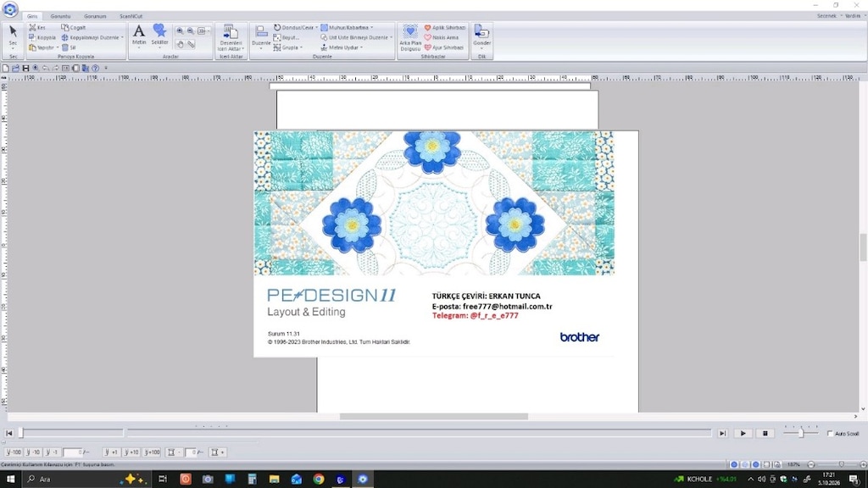Click Help question mark in quick toolbar
Viewport: 868px width, 488px height.
(95, 68)
